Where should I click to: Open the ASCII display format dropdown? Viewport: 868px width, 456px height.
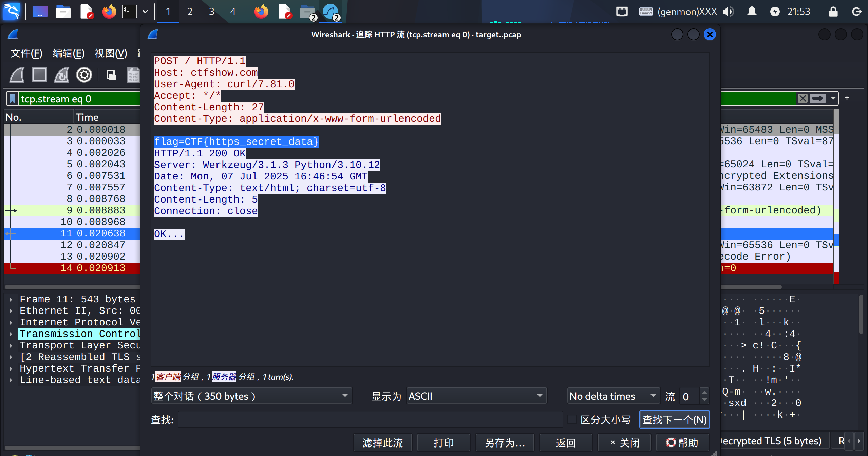[476, 396]
